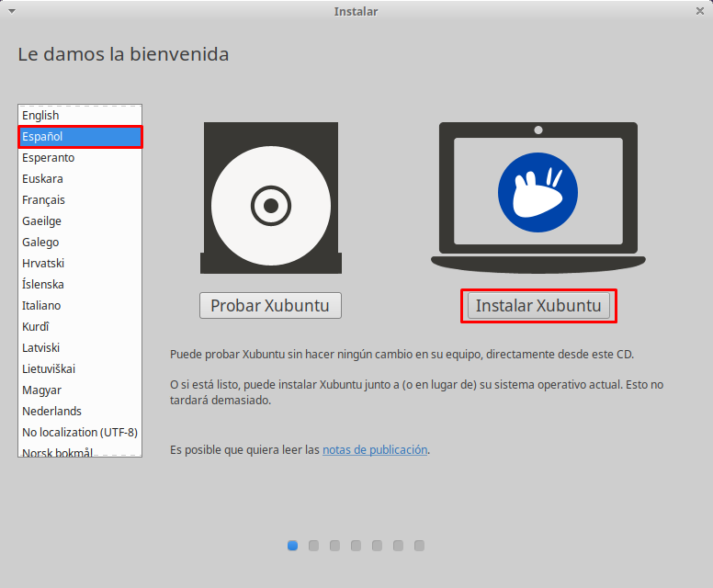Click the CD disc icon
This screenshot has height=588, width=713.
tap(270, 205)
